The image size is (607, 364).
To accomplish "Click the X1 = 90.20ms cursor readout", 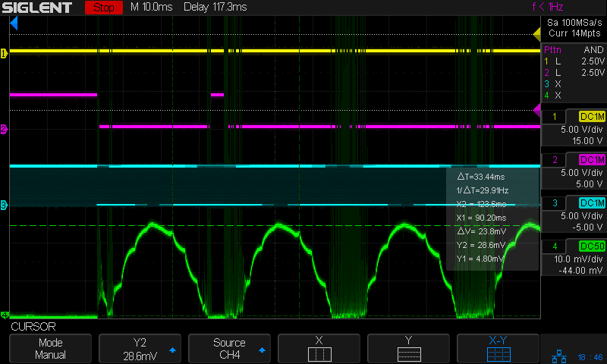I will pyautogui.click(x=481, y=218).
